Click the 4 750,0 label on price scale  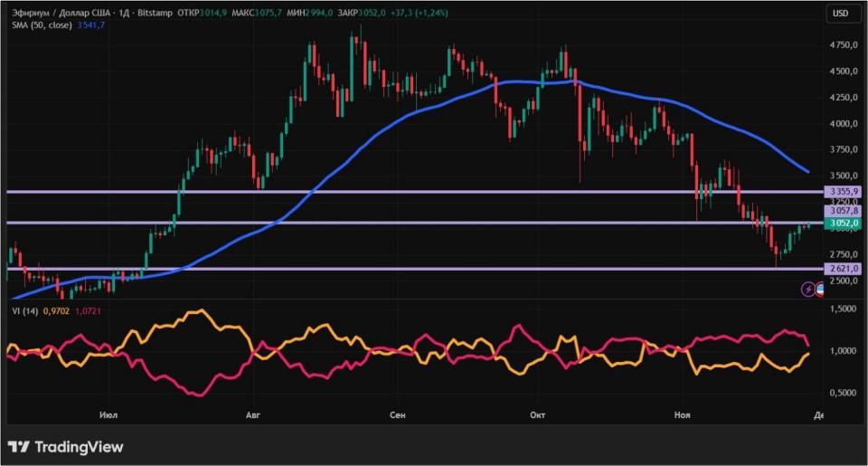(842, 44)
